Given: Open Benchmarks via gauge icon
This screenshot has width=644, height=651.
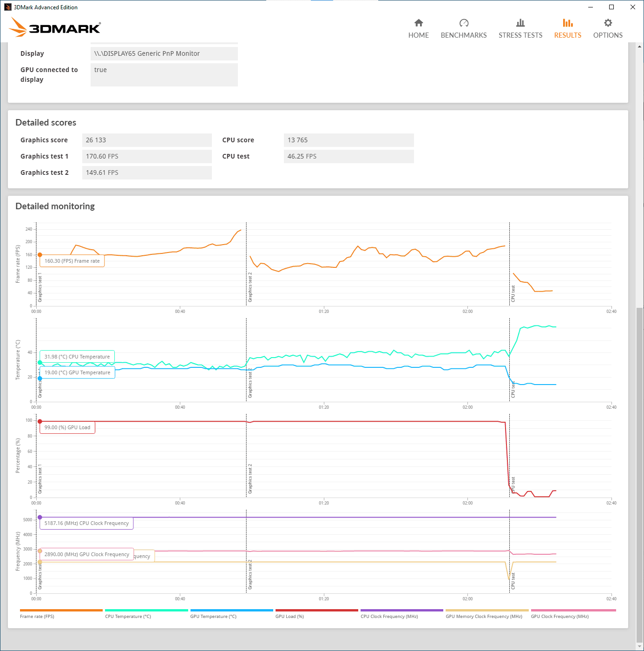Looking at the screenshot, I should pos(464,23).
